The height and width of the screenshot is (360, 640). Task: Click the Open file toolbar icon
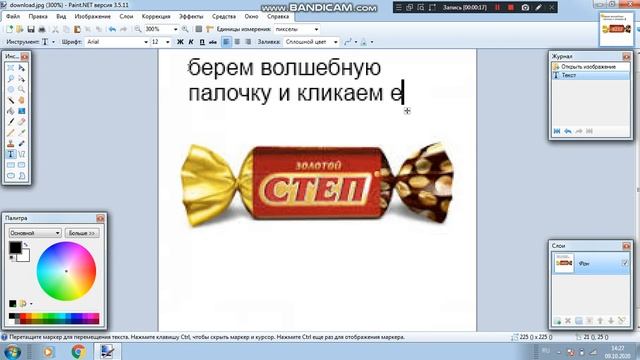point(19,29)
